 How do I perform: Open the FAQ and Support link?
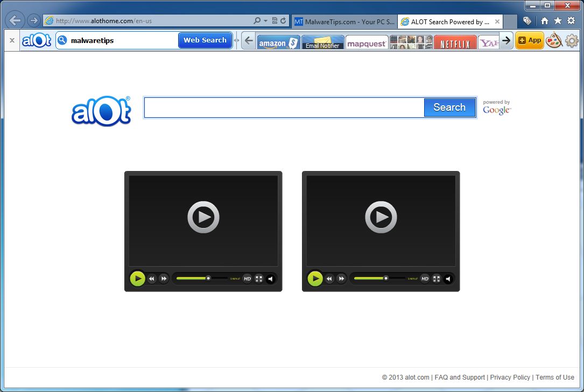(x=460, y=377)
